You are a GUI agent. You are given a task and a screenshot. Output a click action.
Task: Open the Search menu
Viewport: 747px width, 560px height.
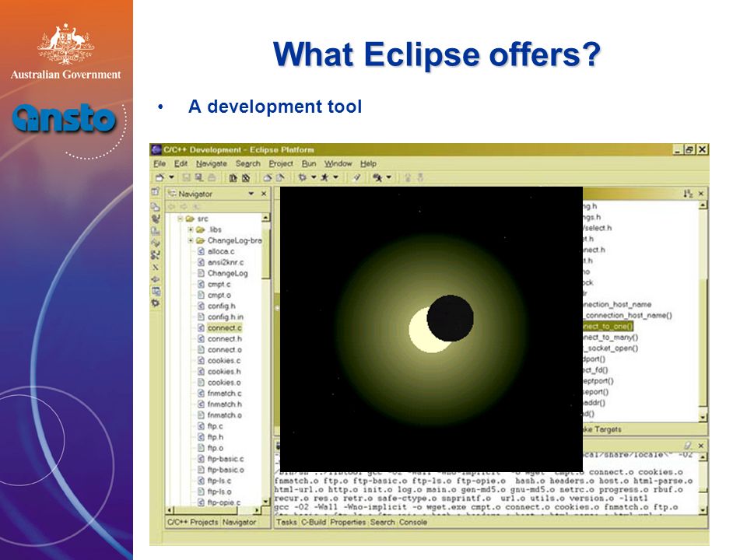point(247,163)
